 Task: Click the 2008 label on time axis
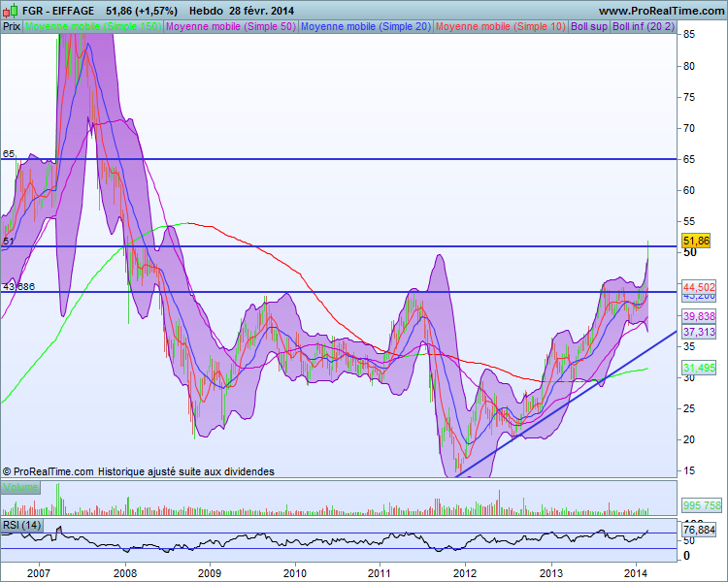pos(125,573)
